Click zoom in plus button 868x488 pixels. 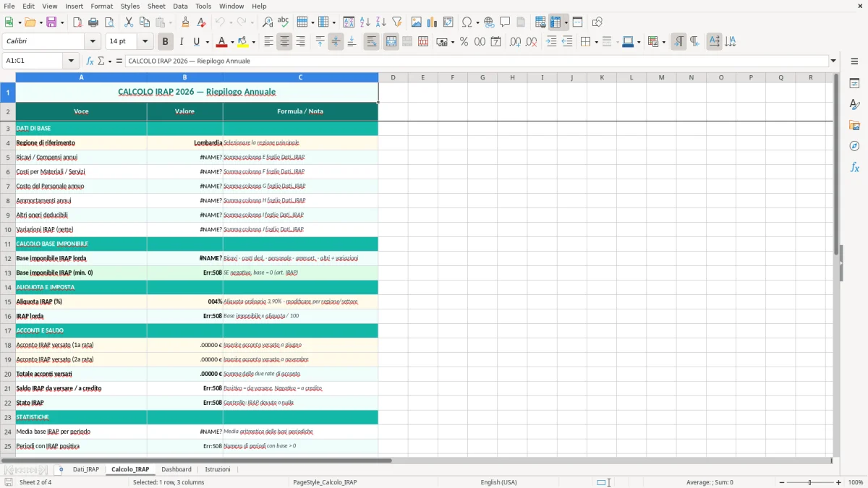pyautogui.click(x=839, y=482)
